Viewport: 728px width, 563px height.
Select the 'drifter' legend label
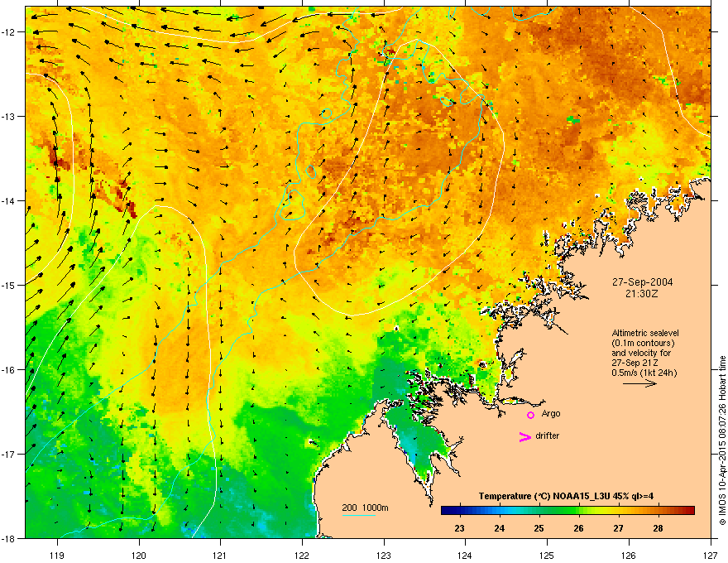(548, 435)
